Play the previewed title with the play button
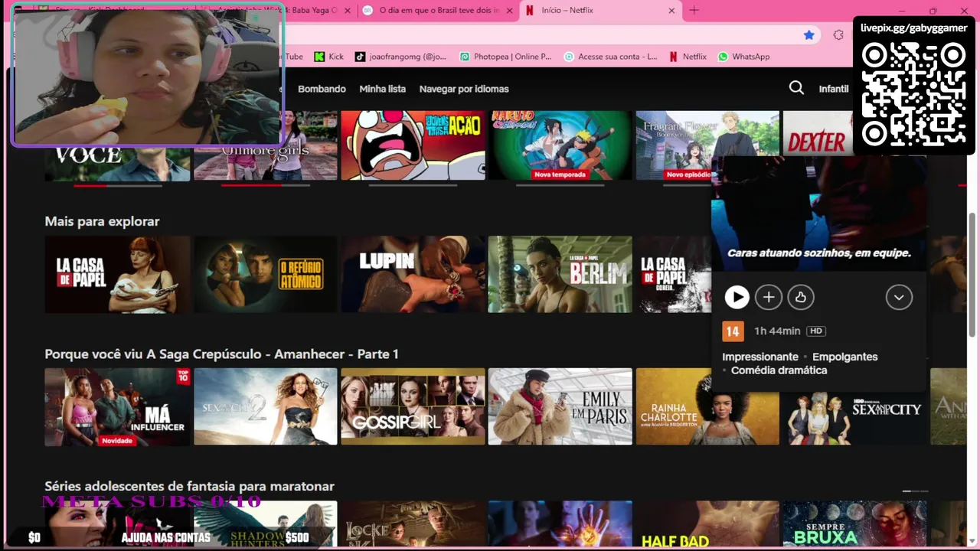The width and height of the screenshot is (980, 551). pyautogui.click(x=737, y=297)
